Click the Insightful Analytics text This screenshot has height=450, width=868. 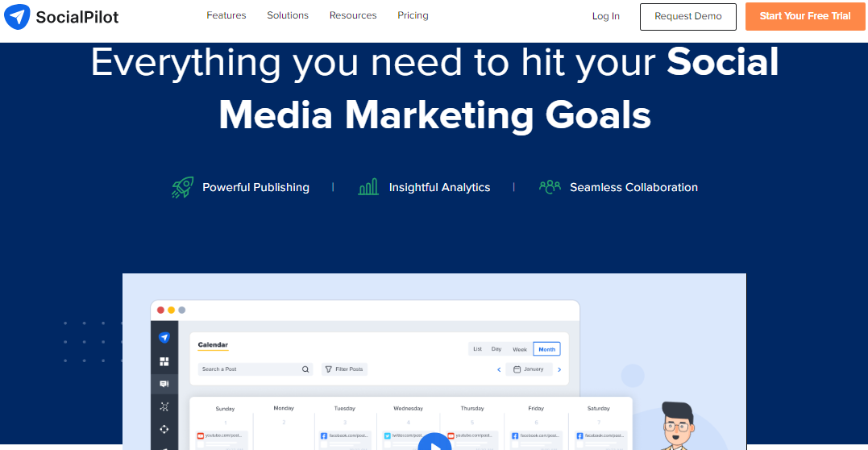[439, 187]
